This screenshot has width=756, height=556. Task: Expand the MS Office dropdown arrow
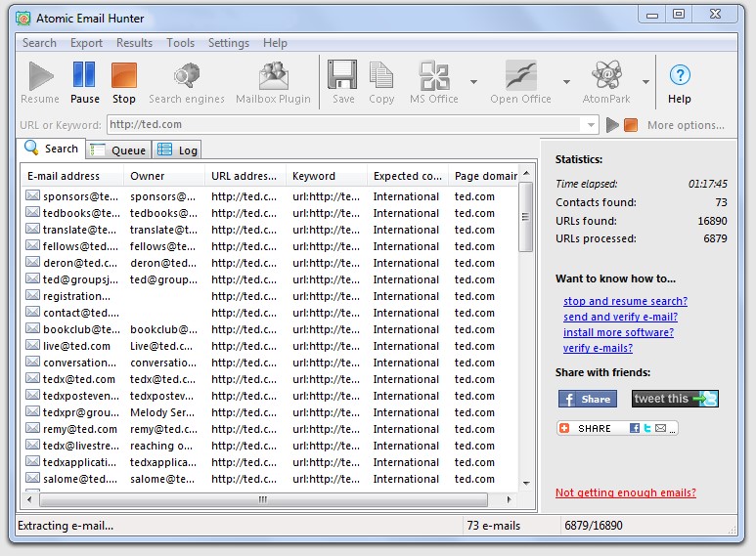click(x=473, y=82)
